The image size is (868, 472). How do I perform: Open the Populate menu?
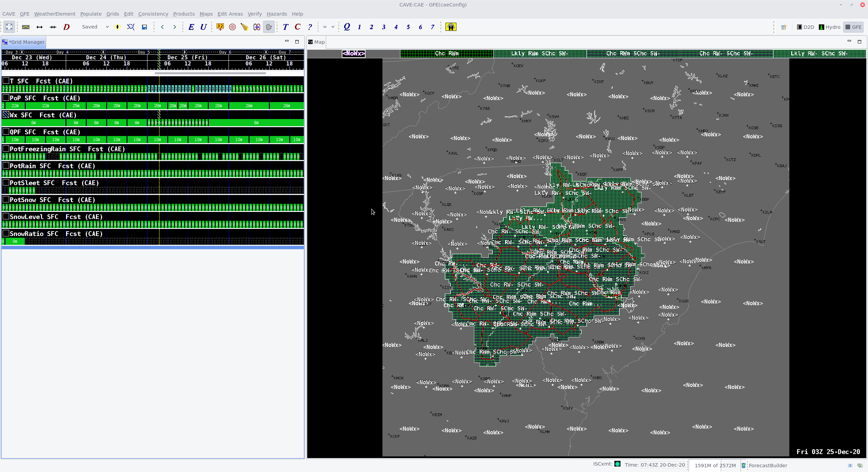pos(91,14)
